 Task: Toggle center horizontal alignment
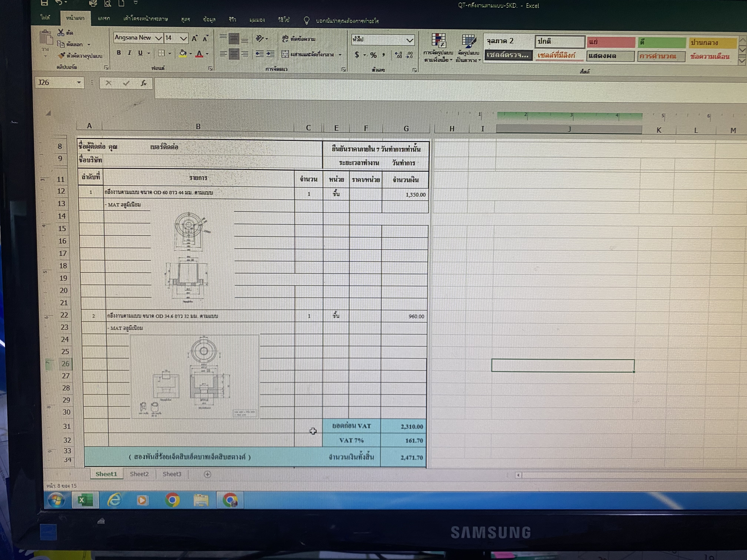click(234, 54)
